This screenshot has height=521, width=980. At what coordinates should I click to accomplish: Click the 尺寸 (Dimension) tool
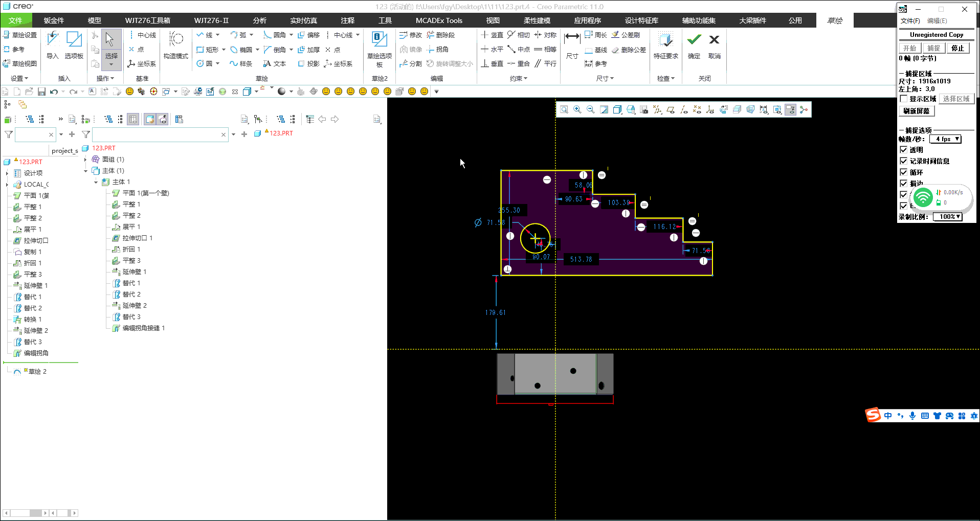tap(572, 45)
